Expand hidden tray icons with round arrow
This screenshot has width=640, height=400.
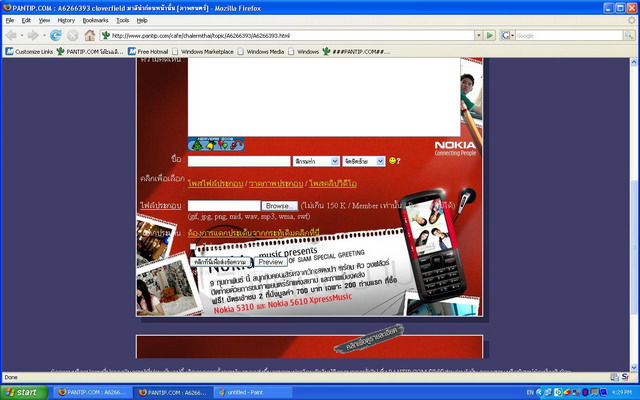[x=539, y=392]
